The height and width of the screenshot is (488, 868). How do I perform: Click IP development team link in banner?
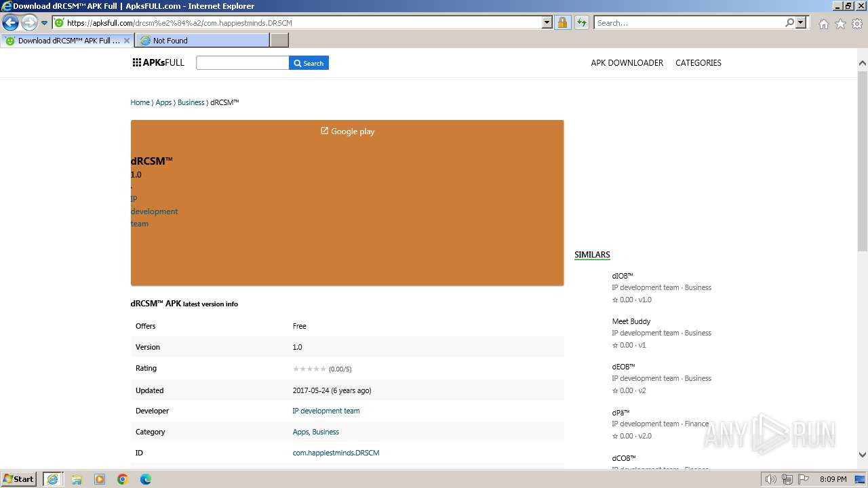pyautogui.click(x=154, y=211)
